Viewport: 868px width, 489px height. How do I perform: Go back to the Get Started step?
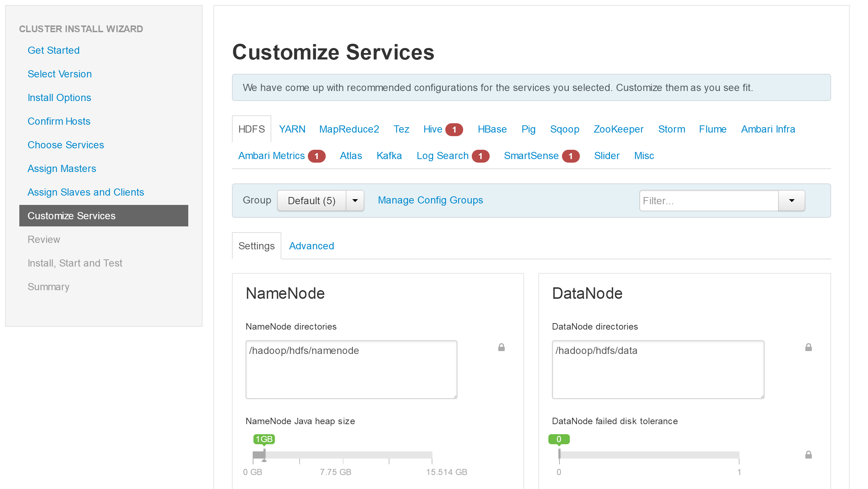(54, 50)
